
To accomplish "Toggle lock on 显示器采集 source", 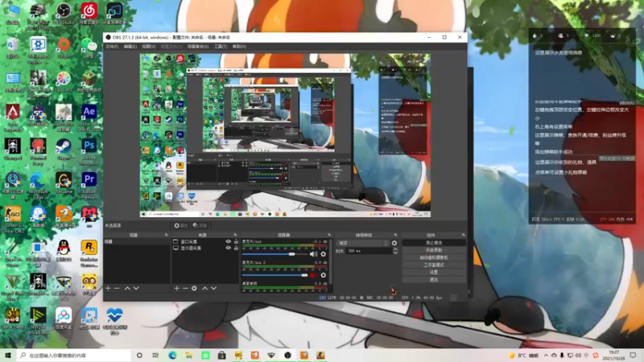I will point(236,248).
